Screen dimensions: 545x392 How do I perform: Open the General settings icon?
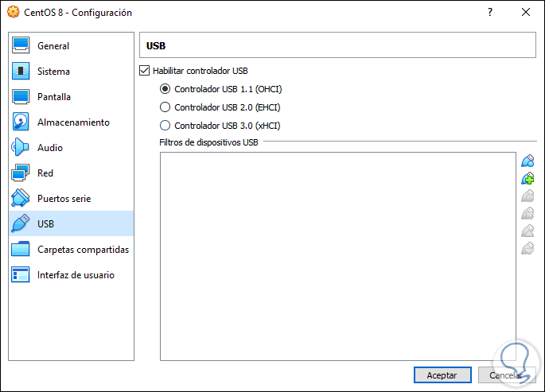click(21, 46)
